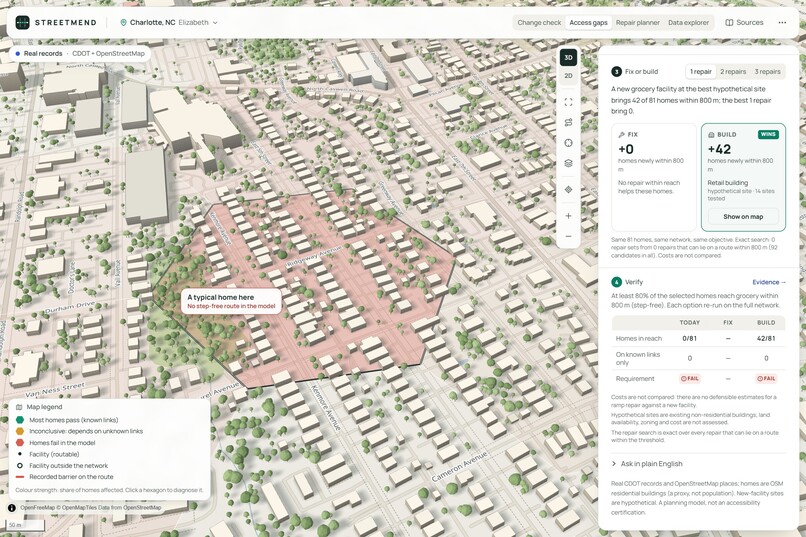Screen dimensions: 806x537
Task: Select the 3 repairs option
Action: click(x=767, y=71)
